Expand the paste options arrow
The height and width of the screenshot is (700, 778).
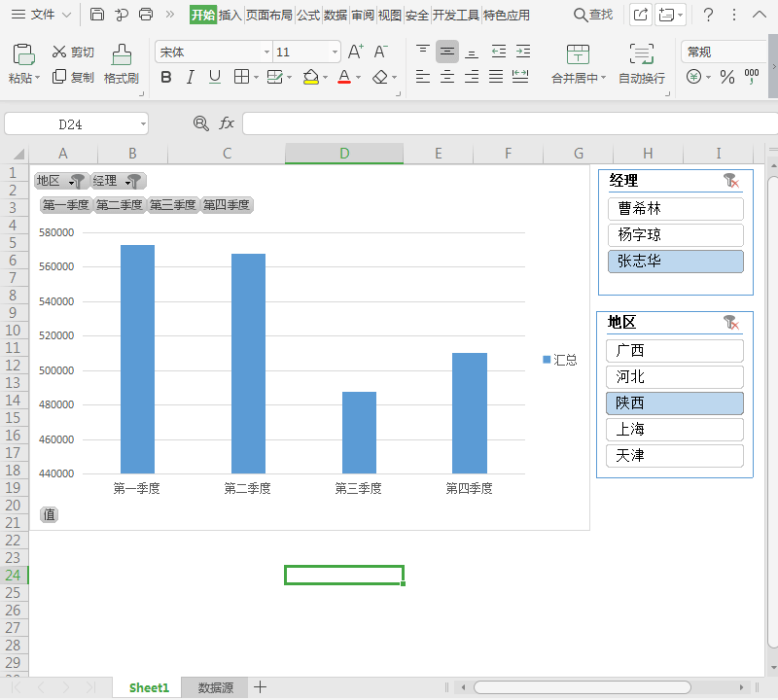tap(37, 78)
